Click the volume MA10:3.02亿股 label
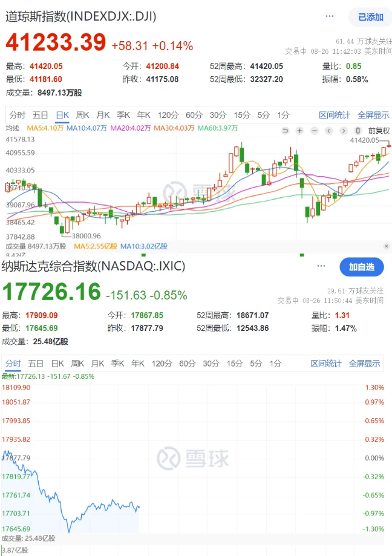392x556 pixels. [144, 246]
